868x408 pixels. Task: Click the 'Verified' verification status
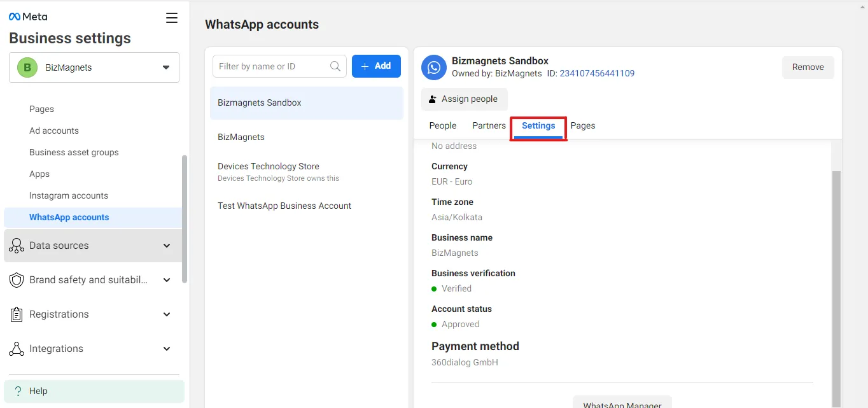point(456,288)
